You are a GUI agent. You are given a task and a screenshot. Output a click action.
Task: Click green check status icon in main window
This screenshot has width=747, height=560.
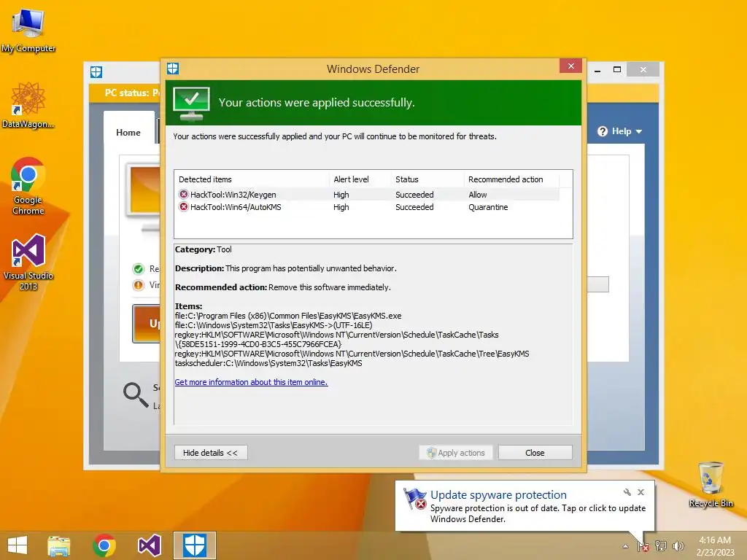tap(138, 269)
